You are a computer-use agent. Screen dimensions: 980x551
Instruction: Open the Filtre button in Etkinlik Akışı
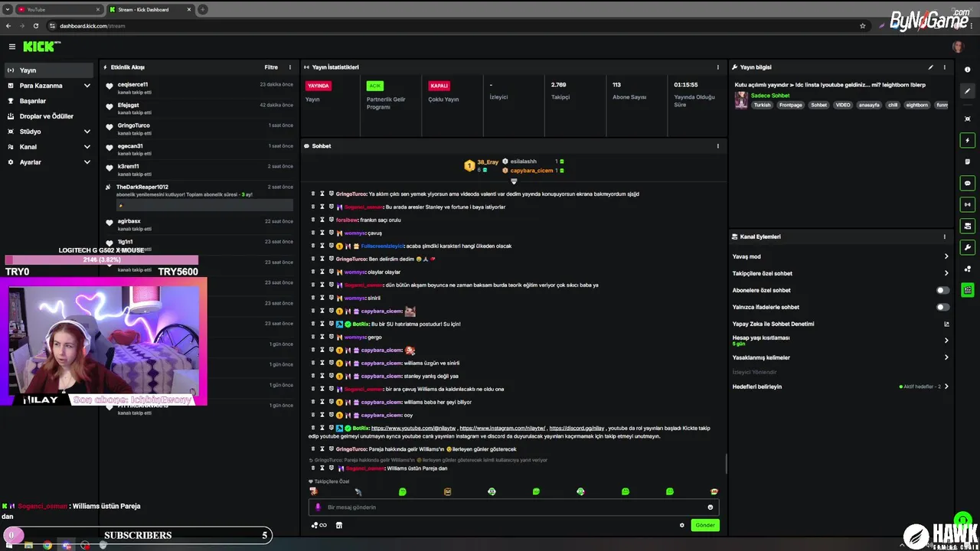point(271,67)
